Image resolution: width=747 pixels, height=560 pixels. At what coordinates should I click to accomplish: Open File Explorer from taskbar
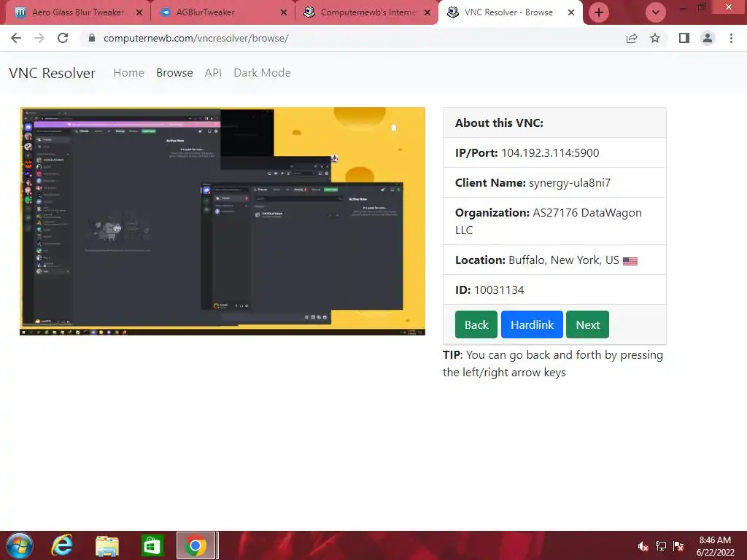pos(107,545)
